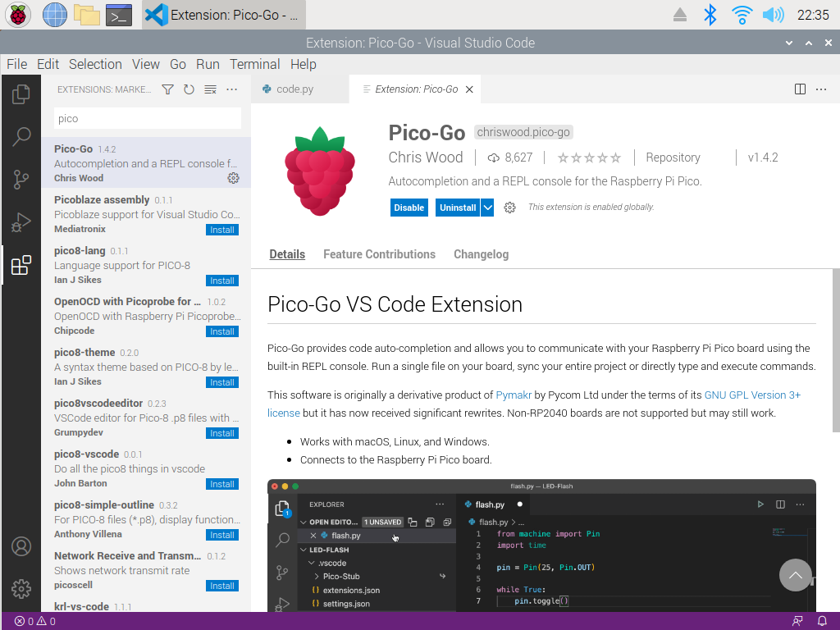Screen dimensions: 840x630
Task: Open the File Manager from taskbar
Action: click(87, 15)
